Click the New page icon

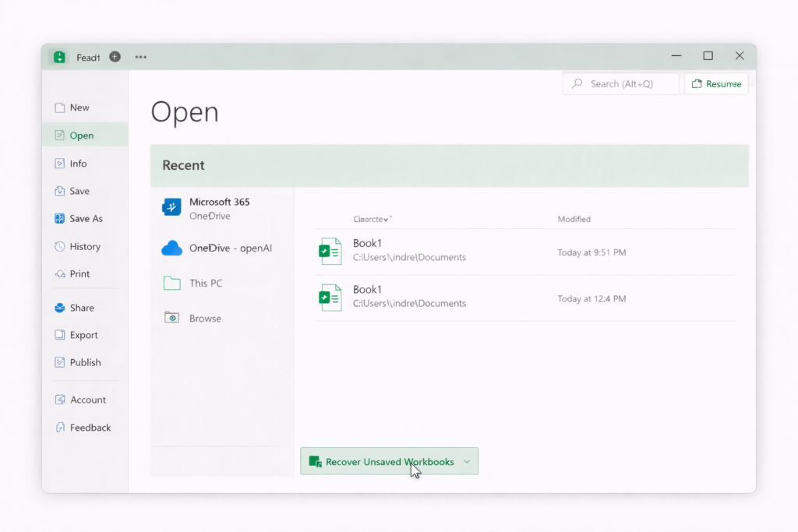[59, 107]
